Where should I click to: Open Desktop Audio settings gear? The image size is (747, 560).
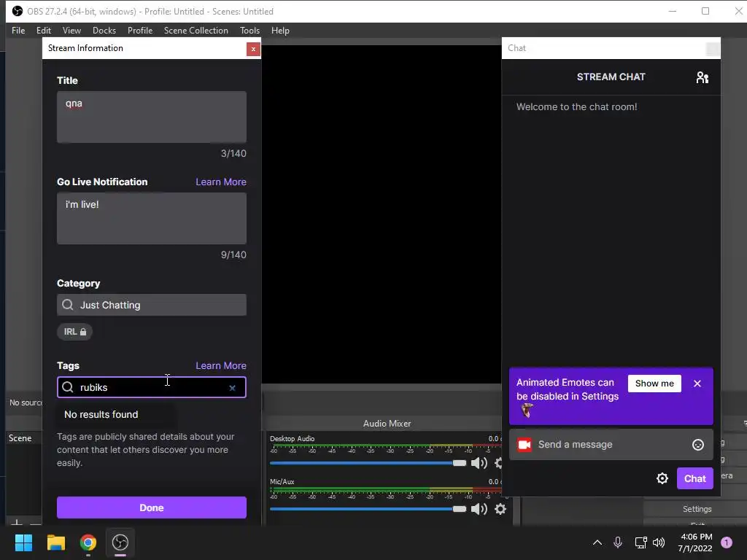[498, 463]
